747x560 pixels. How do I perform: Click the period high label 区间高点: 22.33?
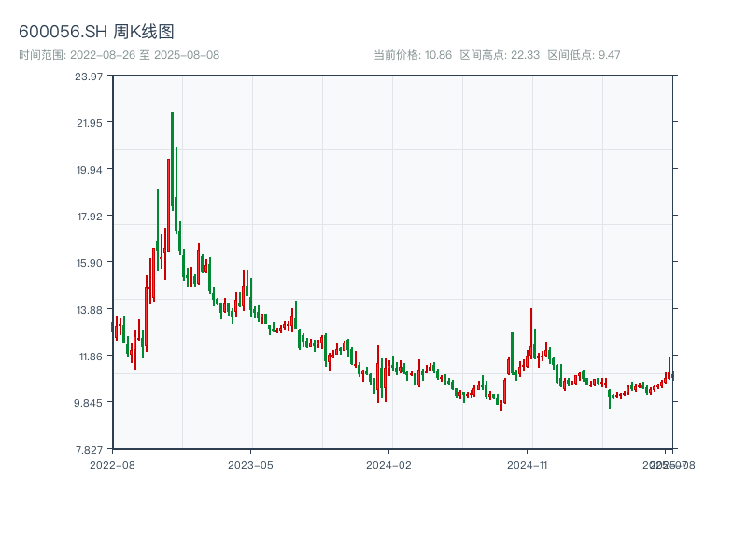tap(500, 55)
